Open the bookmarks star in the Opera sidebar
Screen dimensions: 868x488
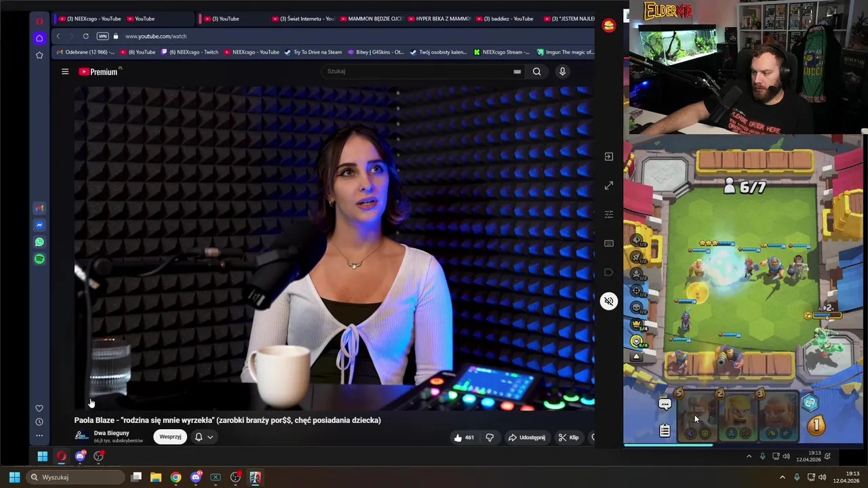click(39, 55)
